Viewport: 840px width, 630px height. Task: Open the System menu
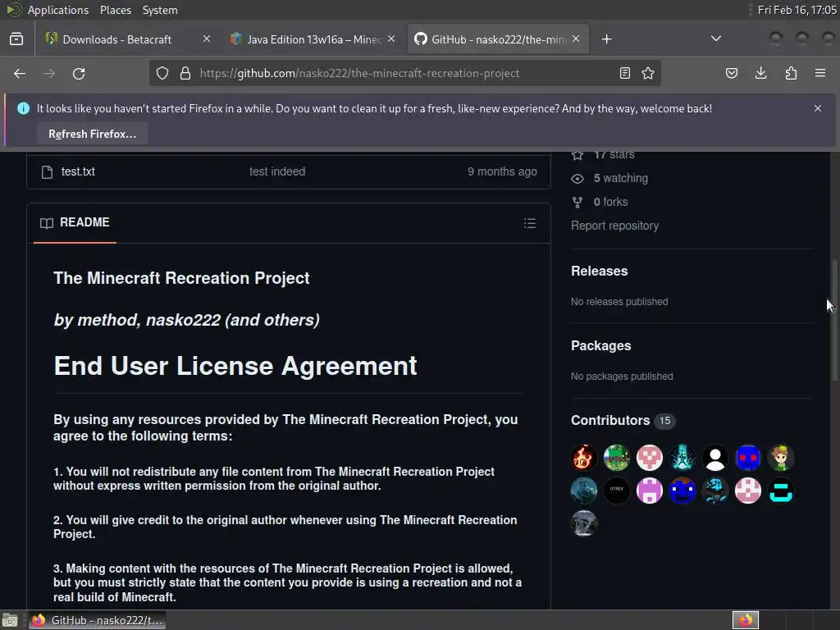tap(160, 10)
